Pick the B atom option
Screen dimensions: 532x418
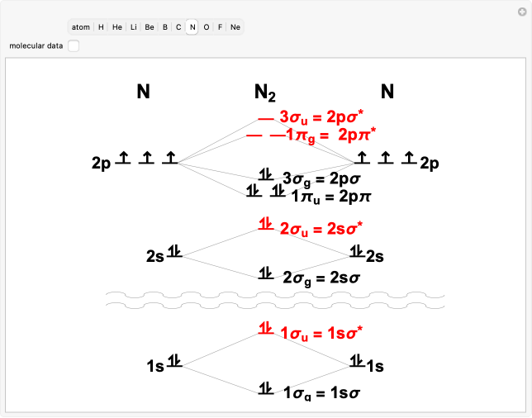[x=165, y=27]
